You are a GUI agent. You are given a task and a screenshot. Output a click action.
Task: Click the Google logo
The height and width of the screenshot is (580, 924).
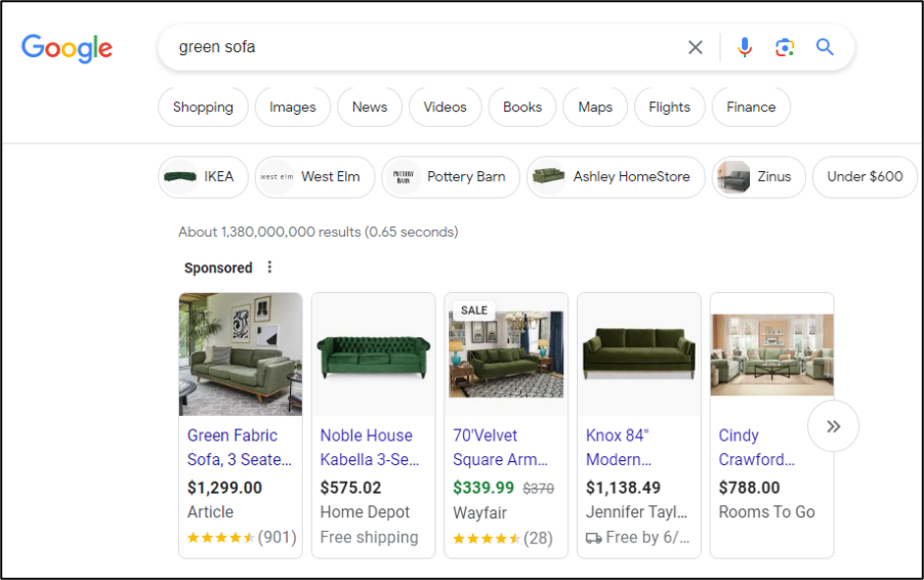point(67,48)
